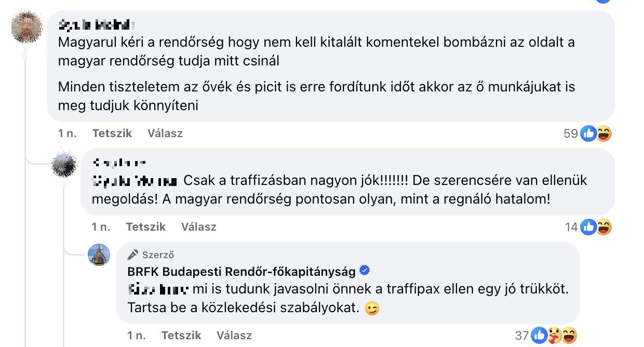The image size is (644, 347).
Task: Like the BRFK reply with Tetszik
Action: (181, 336)
